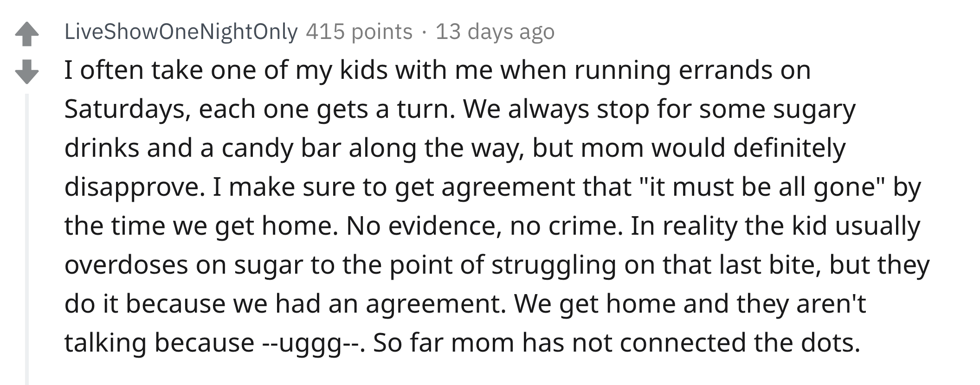
Task: Open the LiveShowOneNightOnly user profile
Action: (x=181, y=32)
